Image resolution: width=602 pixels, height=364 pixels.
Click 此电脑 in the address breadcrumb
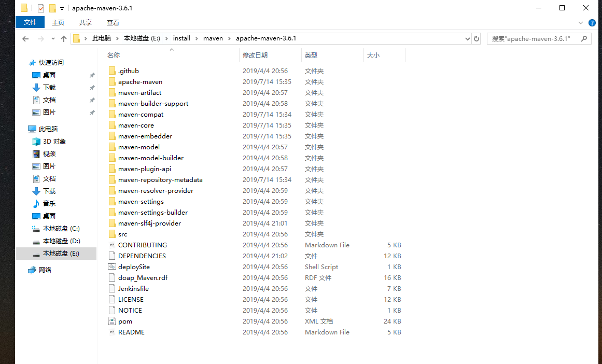(x=101, y=38)
